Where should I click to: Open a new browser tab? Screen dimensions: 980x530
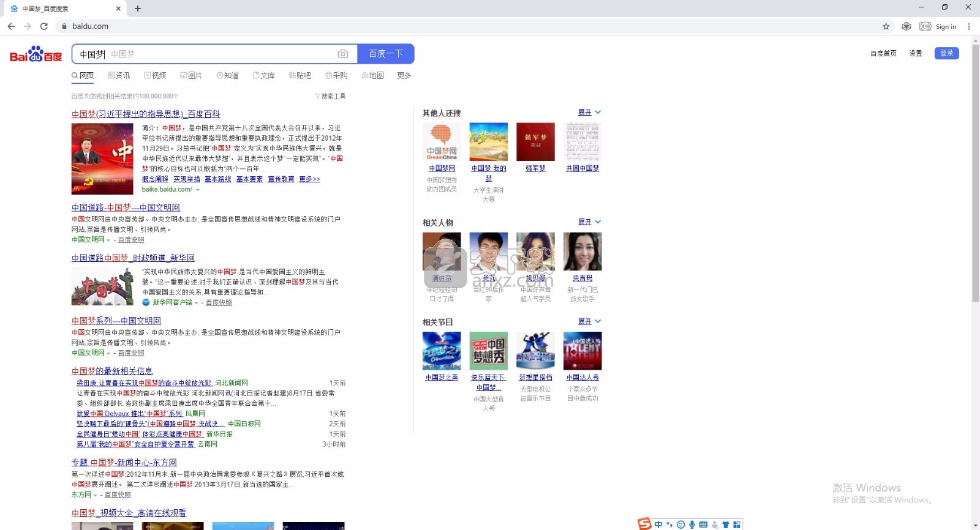point(138,9)
